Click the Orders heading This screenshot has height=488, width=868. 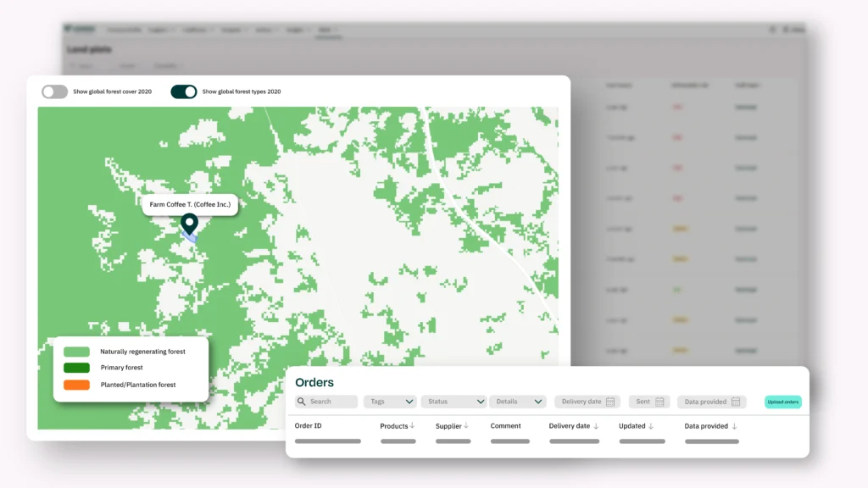(x=314, y=382)
